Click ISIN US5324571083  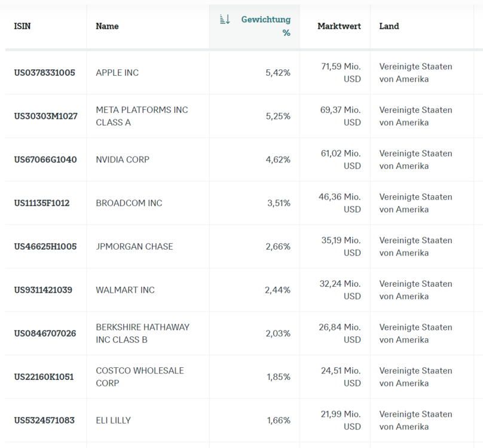point(44,421)
